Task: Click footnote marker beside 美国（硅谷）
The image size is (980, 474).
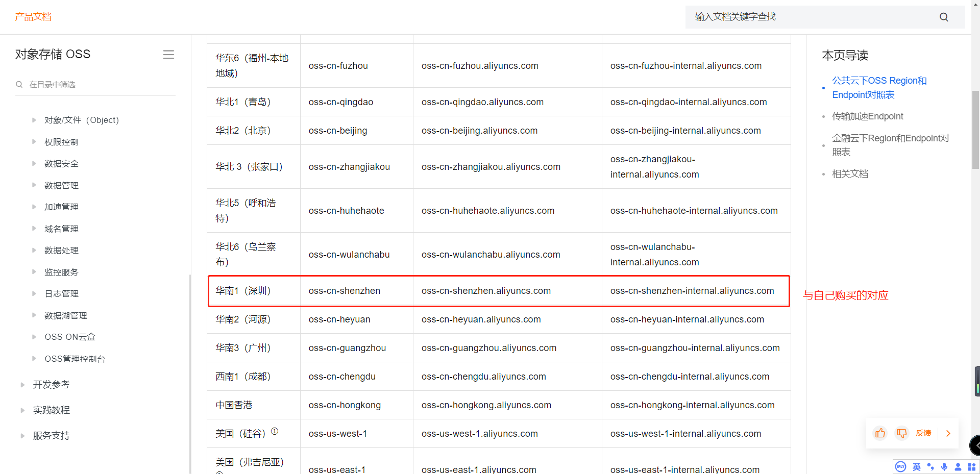Action: tap(275, 431)
